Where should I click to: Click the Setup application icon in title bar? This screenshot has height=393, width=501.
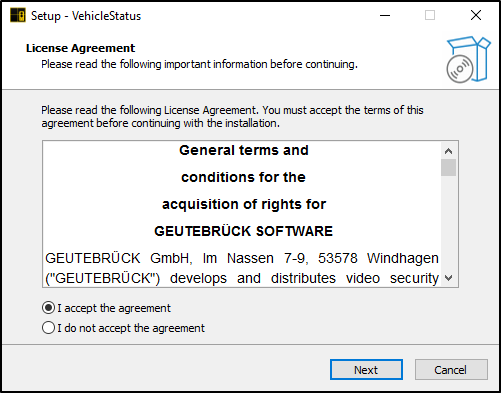[18, 15]
